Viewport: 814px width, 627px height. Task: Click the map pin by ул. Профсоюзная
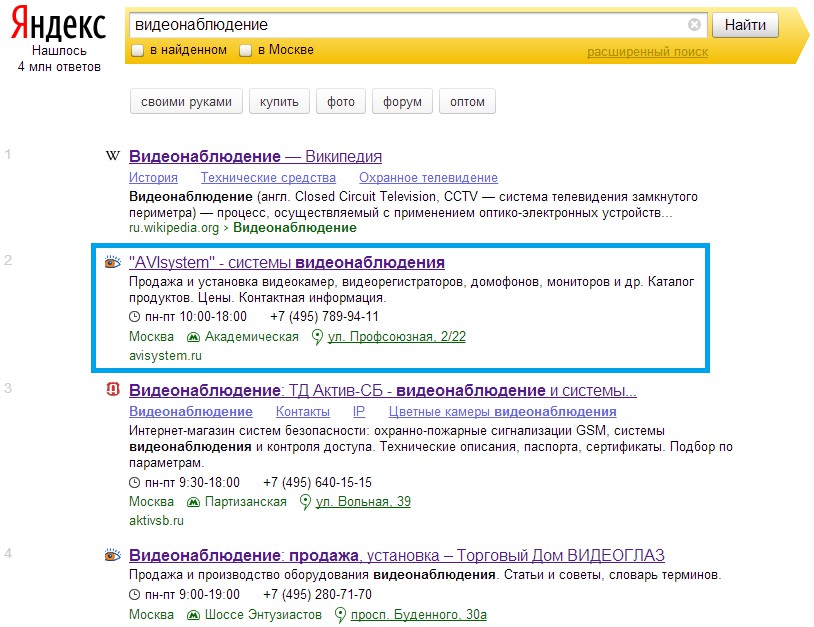click(317, 337)
